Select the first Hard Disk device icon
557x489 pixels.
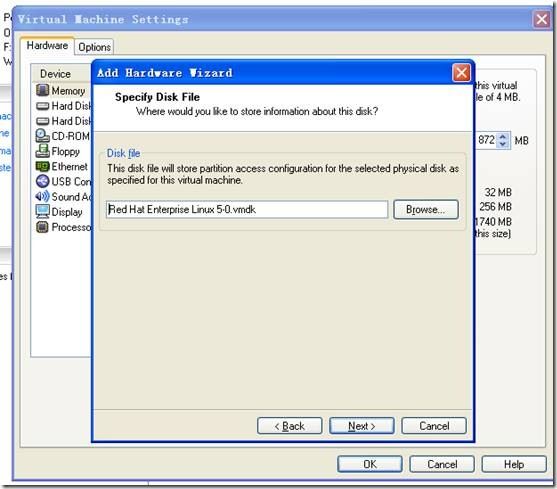(43, 106)
